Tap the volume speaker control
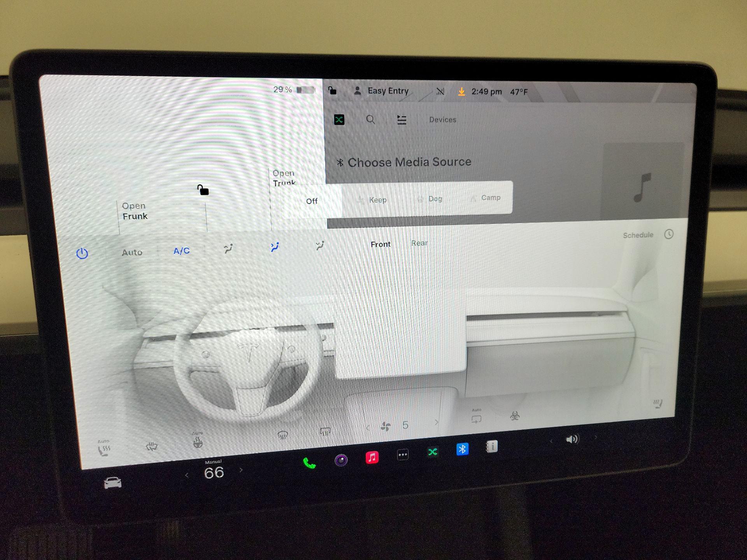Viewport: 747px width, 560px height. 572,439
